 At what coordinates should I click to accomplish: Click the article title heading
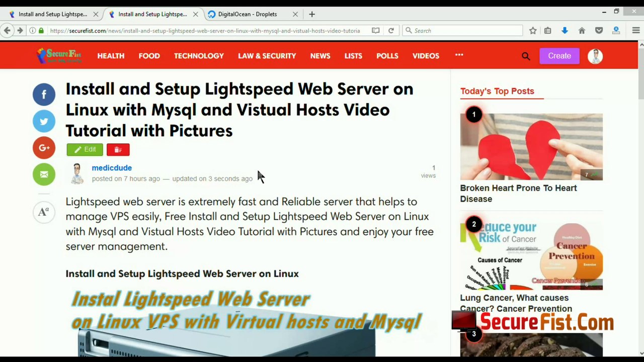click(239, 110)
